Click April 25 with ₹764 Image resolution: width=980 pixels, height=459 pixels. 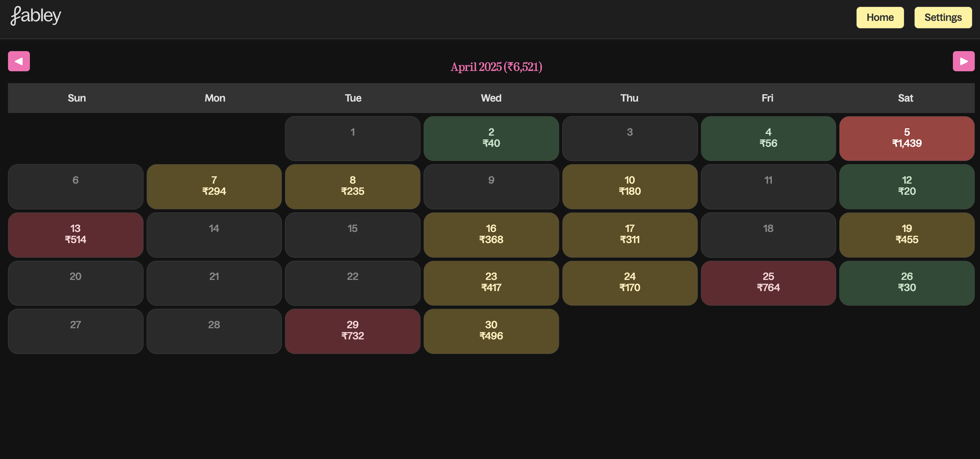(768, 282)
